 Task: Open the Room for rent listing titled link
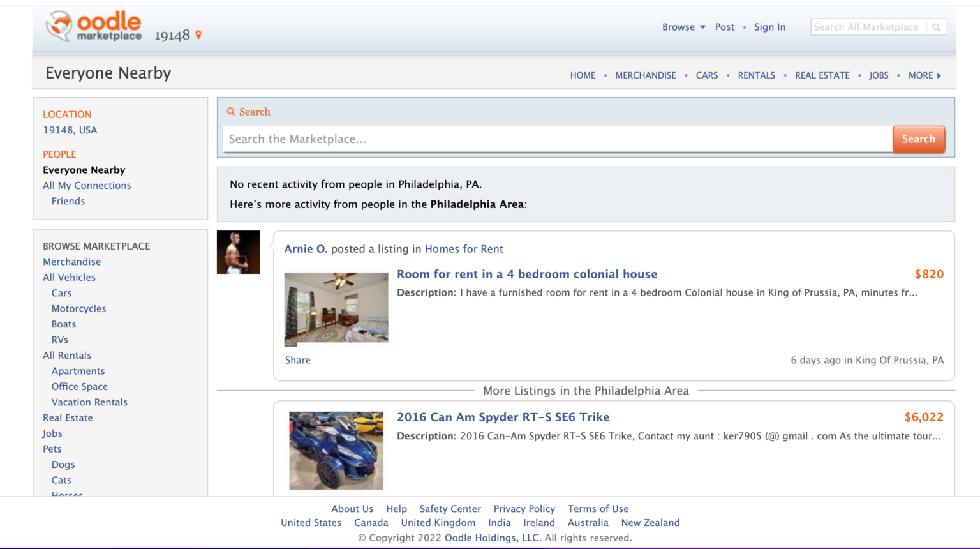[x=526, y=274]
